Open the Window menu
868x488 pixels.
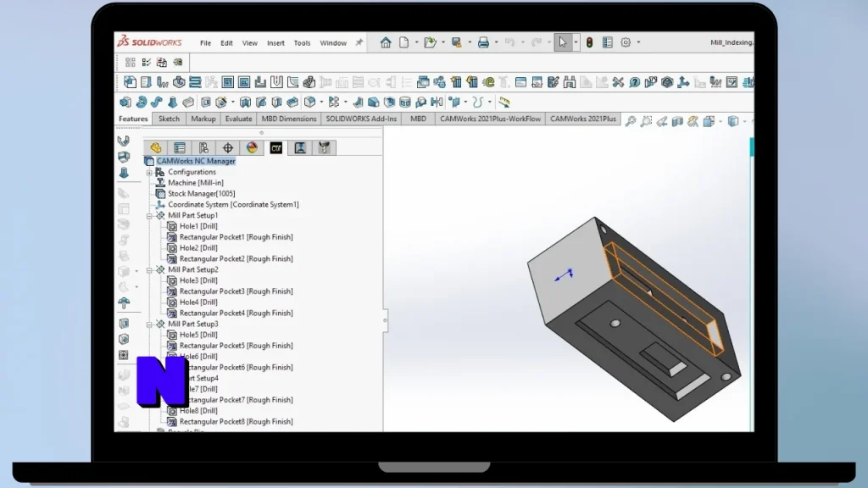click(x=333, y=42)
